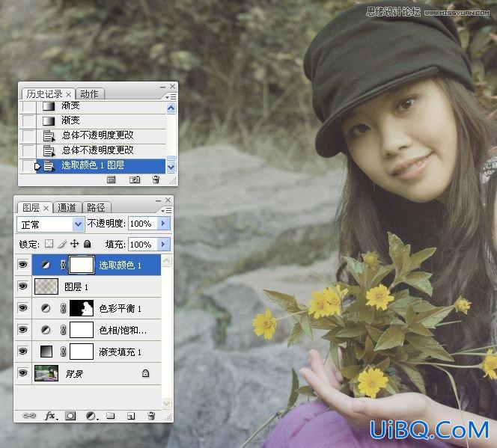The image size is (497, 448).
Task: Lock image pixels brush icon
Action: [62, 244]
